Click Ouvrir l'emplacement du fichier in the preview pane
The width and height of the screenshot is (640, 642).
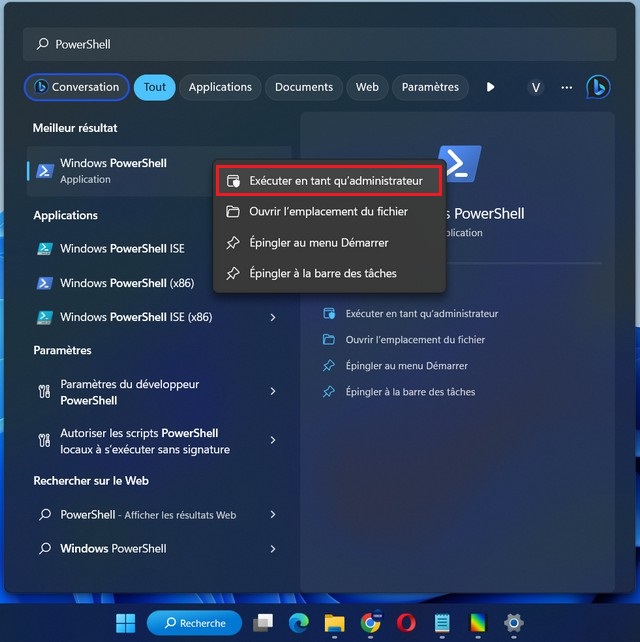coord(404,340)
